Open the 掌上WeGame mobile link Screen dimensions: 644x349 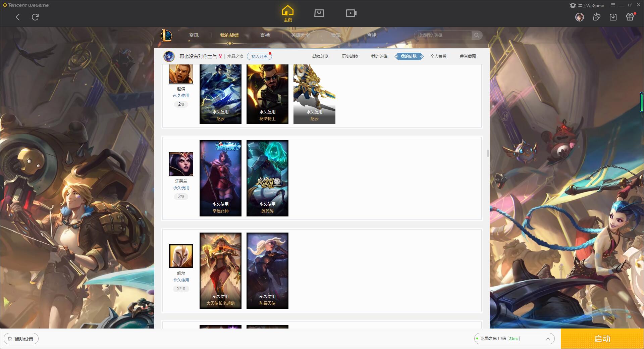tap(587, 5)
